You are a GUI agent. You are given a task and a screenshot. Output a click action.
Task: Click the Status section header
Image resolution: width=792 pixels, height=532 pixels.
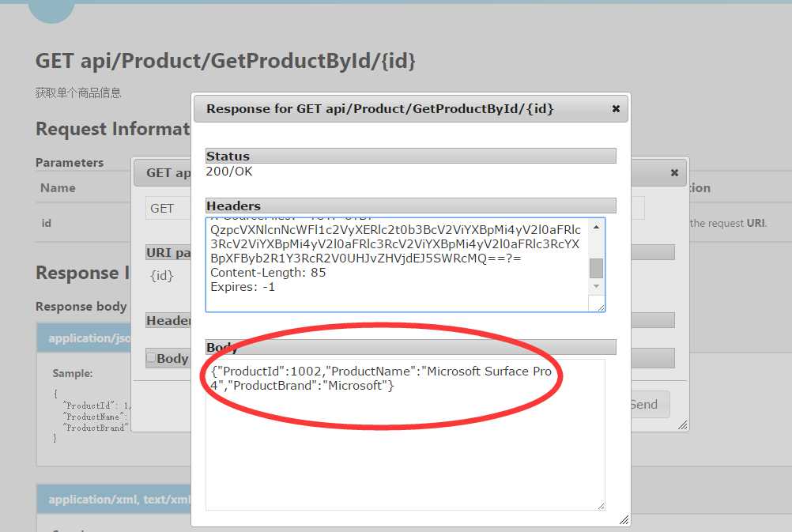(x=411, y=156)
